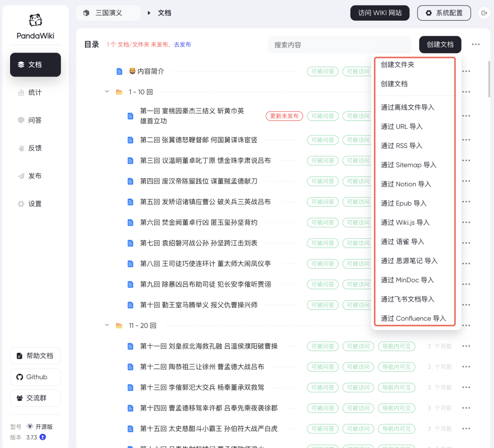Open the 问答 Q&A section in sidebar
The width and height of the screenshot is (494, 448).
click(x=35, y=120)
